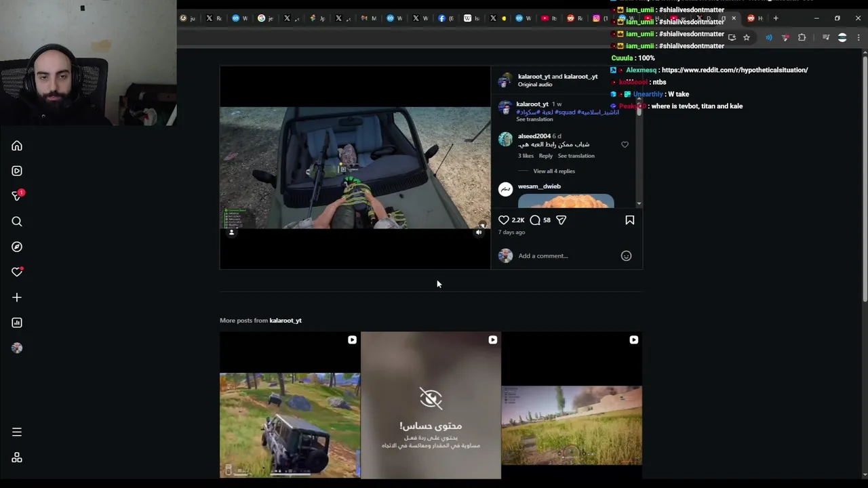Open kalaroot_yt avatar in post header
The width and height of the screenshot is (868, 488).
coord(505,81)
